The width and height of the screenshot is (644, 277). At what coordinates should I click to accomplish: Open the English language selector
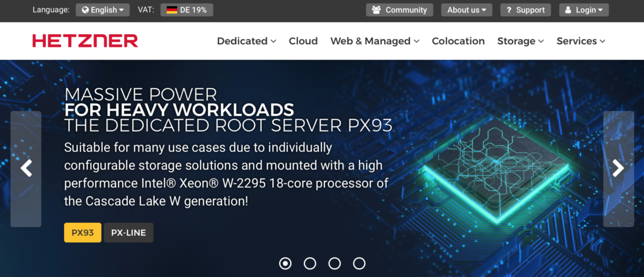(x=103, y=10)
